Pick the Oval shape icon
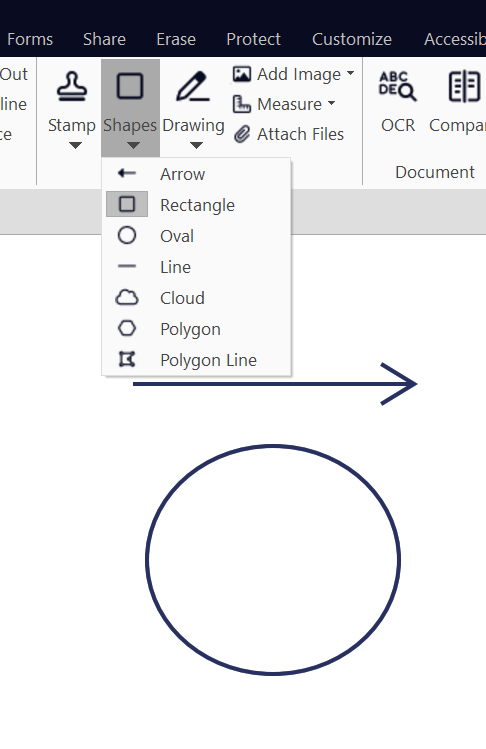The image size is (486, 749). (127, 235)
